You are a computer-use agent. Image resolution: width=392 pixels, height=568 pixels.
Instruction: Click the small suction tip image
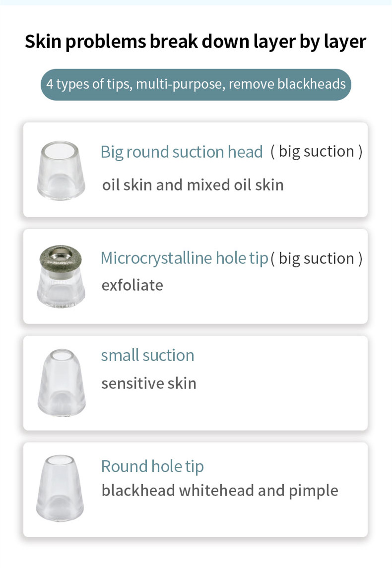coord(62,382)
